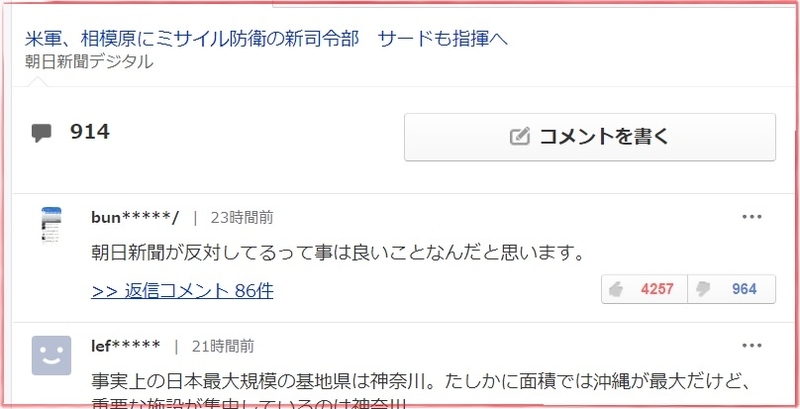Select the lef***** username
The image size is (800, 409).
pyautogui.click(x=126, y=346)
